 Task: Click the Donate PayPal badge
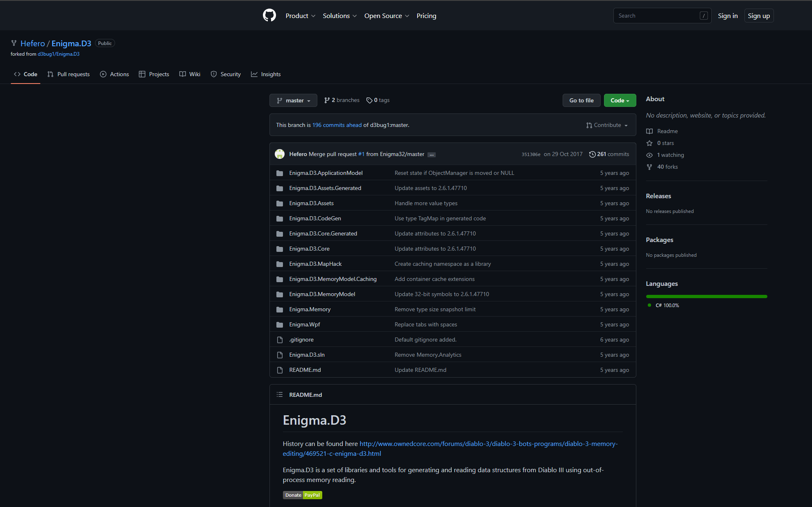302,495
